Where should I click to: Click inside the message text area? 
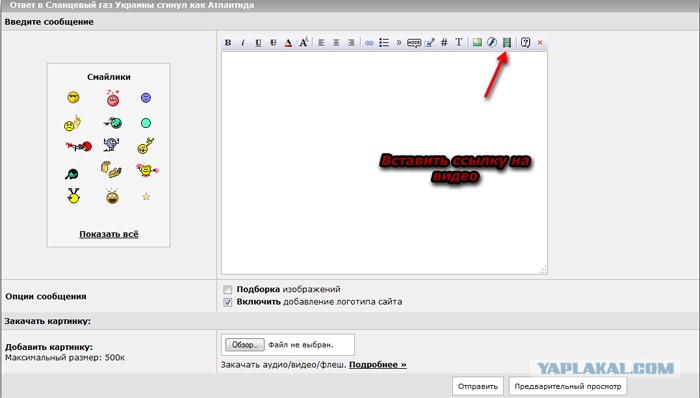click(384, 163)
